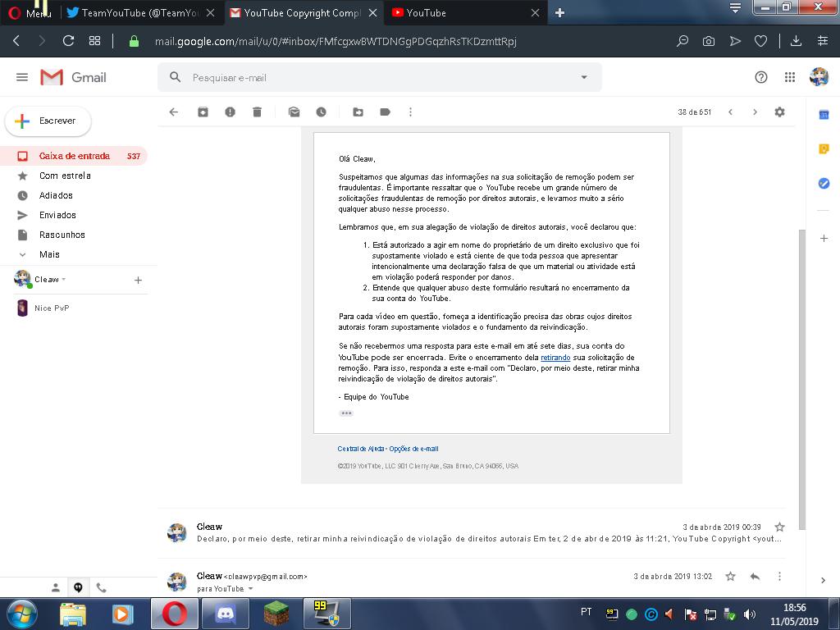Click the address bar URL
This screenshot has width=840, height=630.
click(336, 41)
